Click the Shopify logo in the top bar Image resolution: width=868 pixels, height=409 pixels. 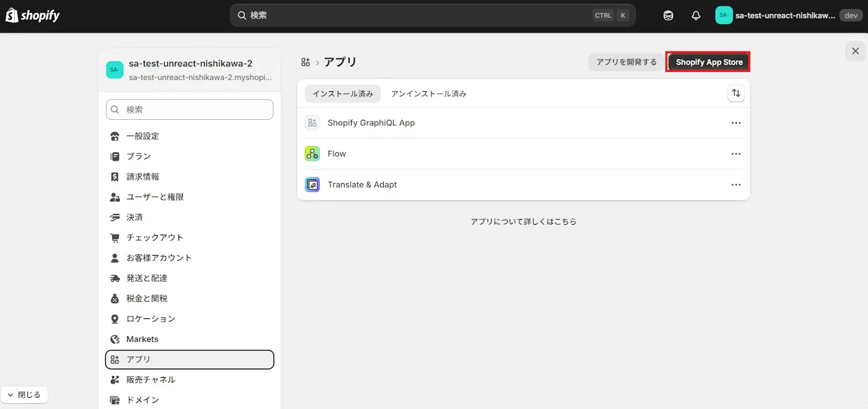(32, 15)
